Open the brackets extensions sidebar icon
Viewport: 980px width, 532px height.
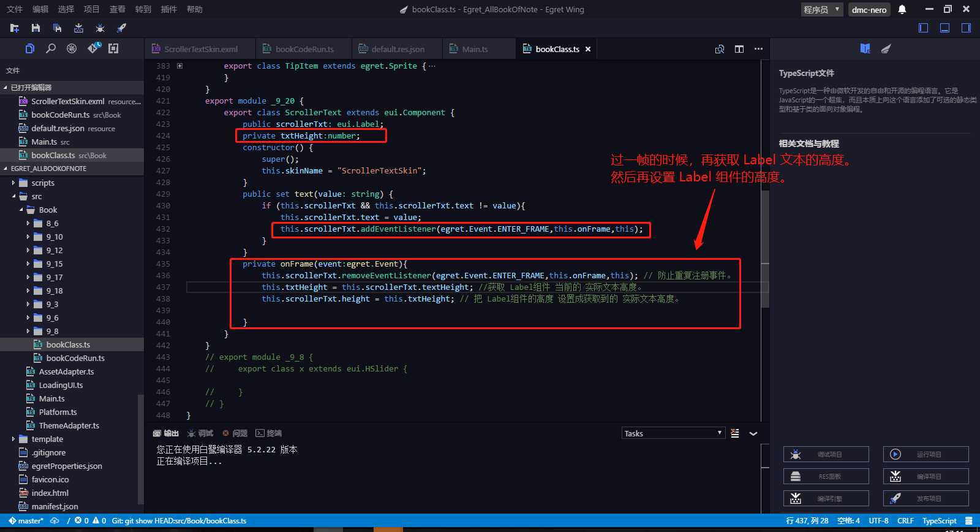tap(113, 48)
